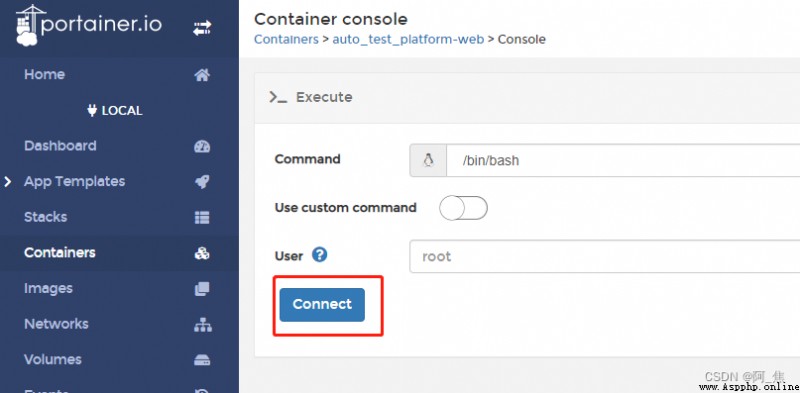Click the Dashboard gauge icon
The height and width of the screenshot is (393, 800).
pos(202,146)
